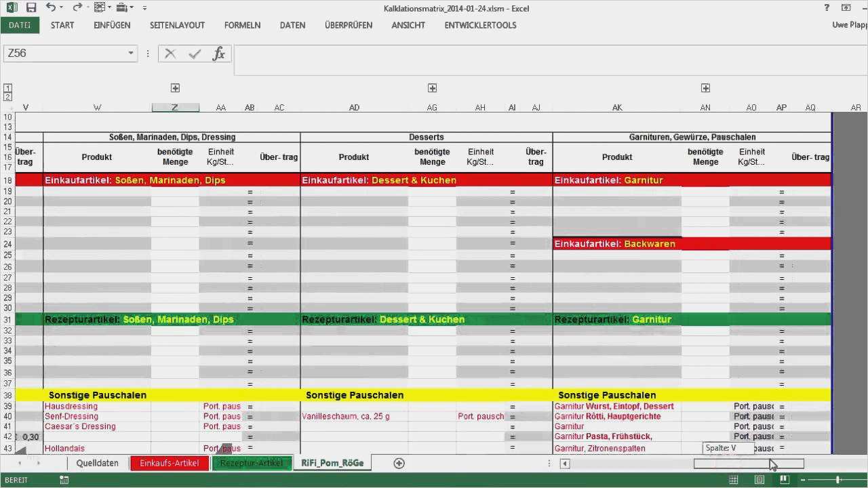
Task: Click the Redo arrow in the quick access toolbar
Action: pos(77,8)
